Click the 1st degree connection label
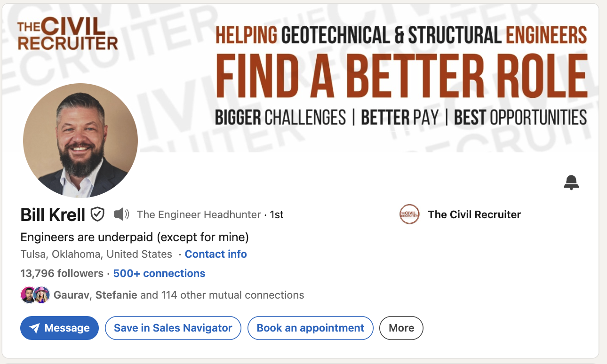The image size is (607, 364). pos(277,214)
